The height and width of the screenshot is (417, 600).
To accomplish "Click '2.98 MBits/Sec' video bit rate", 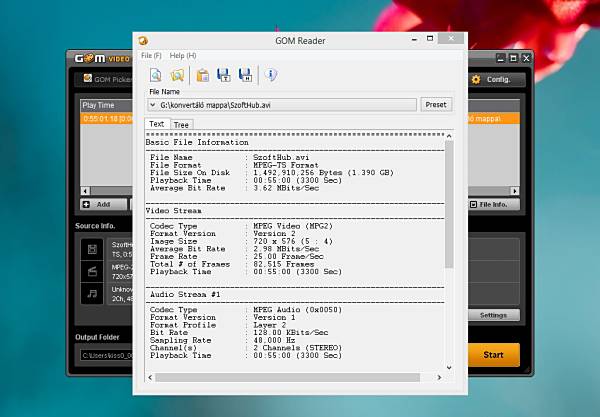I will [286, 249].
